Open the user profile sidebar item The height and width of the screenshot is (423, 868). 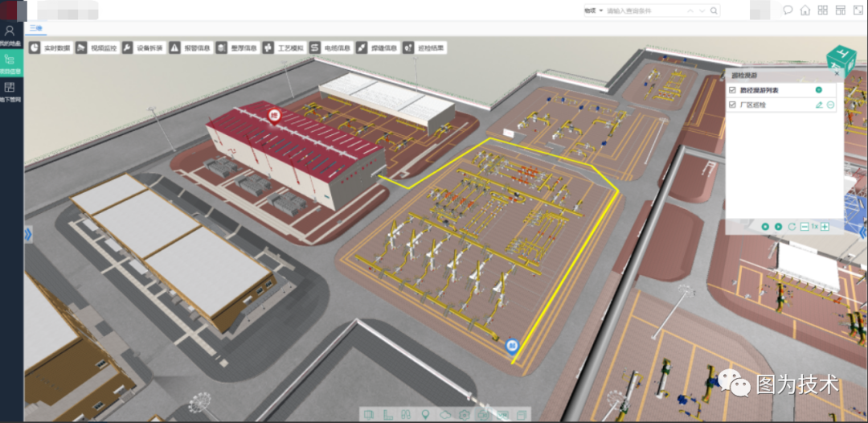pos(10,35)
